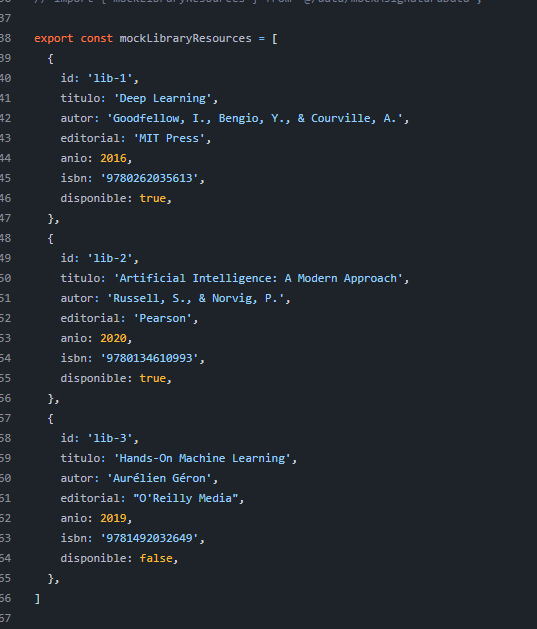Click the ISBN string '9780262035613'
Image resolution: width=537 pixels, height=629 pixels.
click(149, 178)
